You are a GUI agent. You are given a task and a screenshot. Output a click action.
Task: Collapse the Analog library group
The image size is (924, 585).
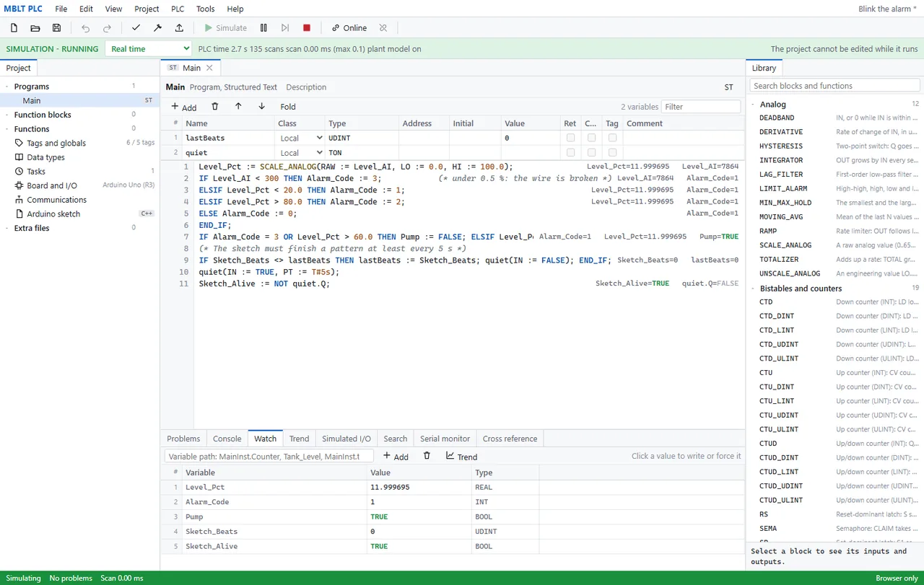(754, 105)
